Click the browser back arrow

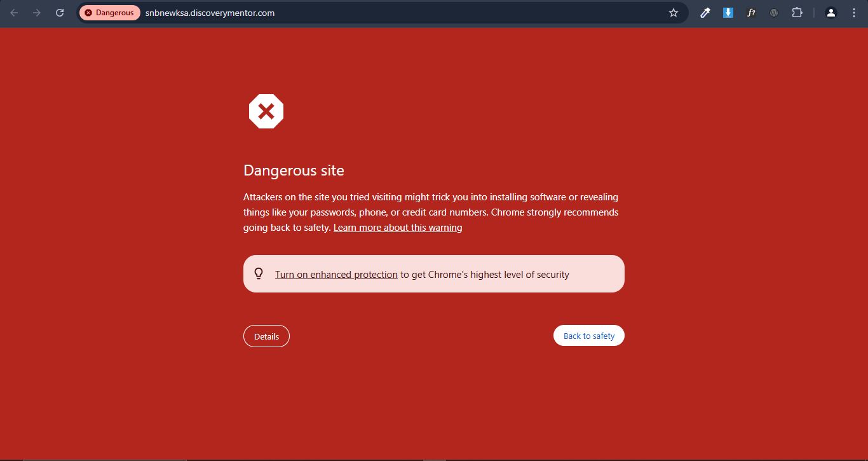pos(14,13)
